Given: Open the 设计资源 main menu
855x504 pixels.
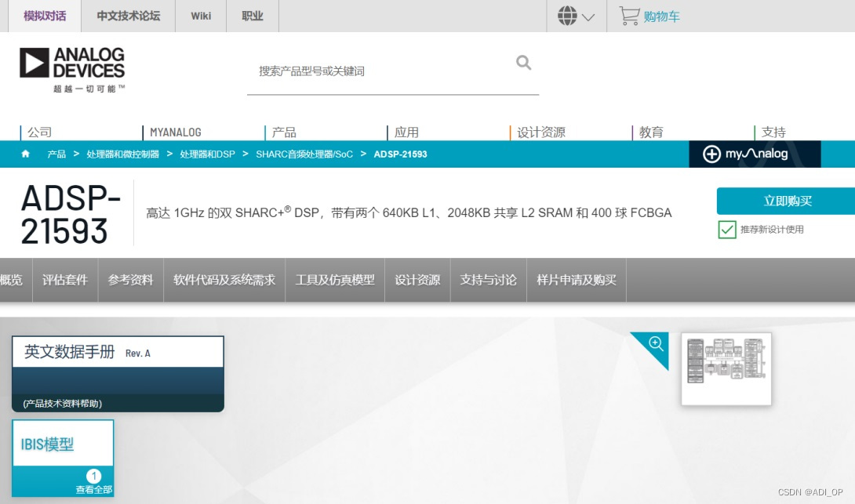Looking at the screenshot, I should point(541,132).
